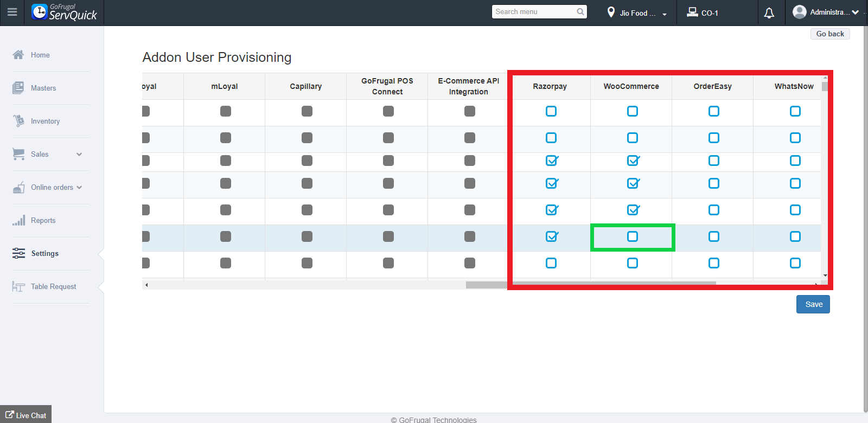Click the WooCommerce column header
This screenshot has width=868, height=423.
point(631,86)
